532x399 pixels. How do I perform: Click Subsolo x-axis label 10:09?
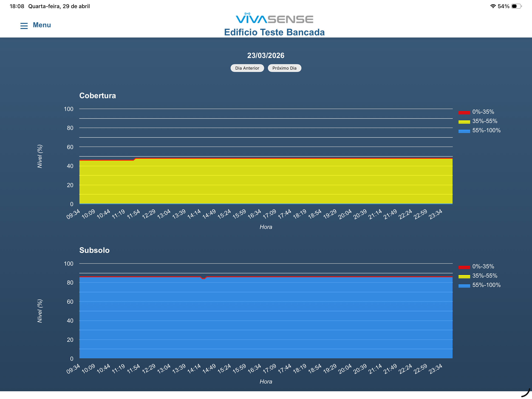89,368
